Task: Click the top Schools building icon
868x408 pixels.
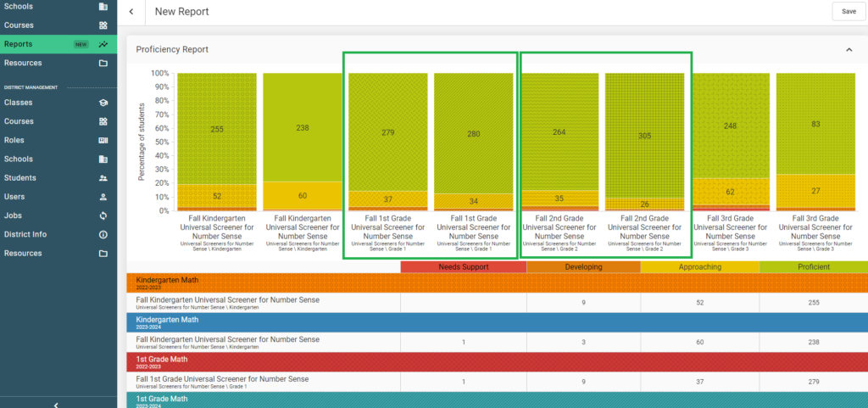Action: coord(103,7)
